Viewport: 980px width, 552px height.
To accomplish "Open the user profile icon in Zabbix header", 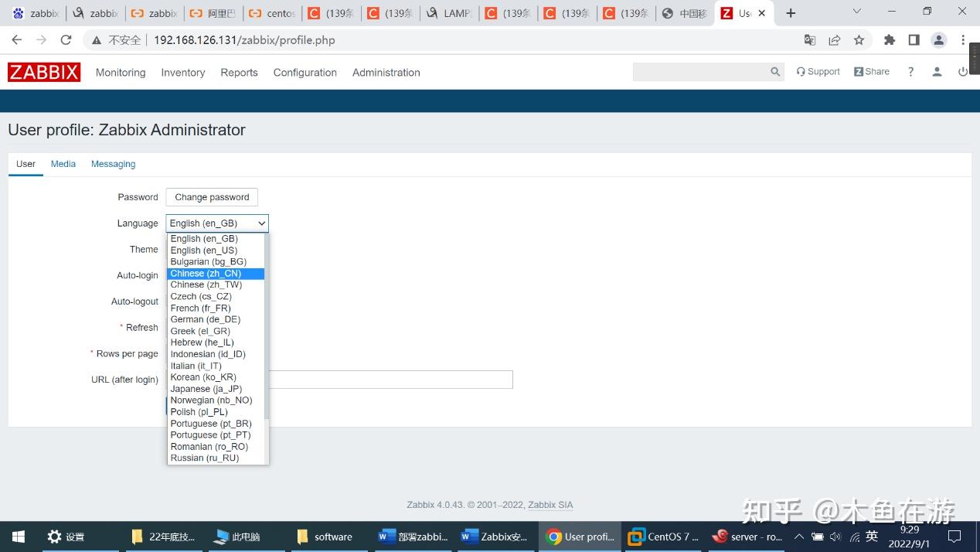I will coord(937,72).
